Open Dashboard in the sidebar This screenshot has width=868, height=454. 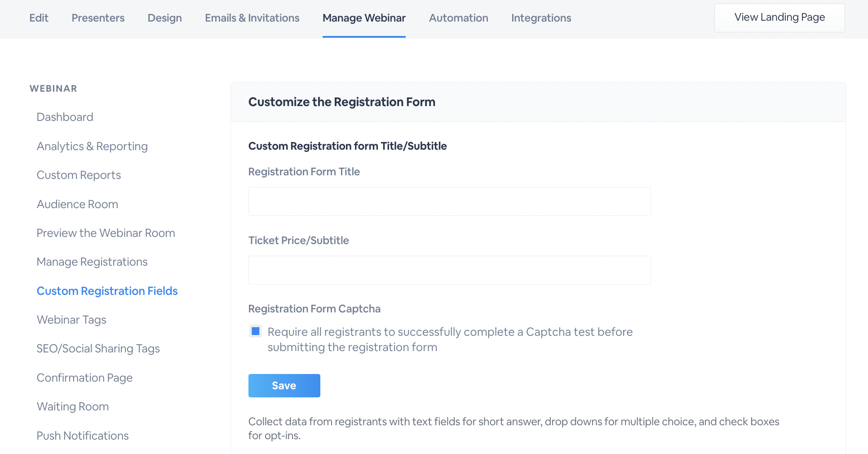point(65,117)
